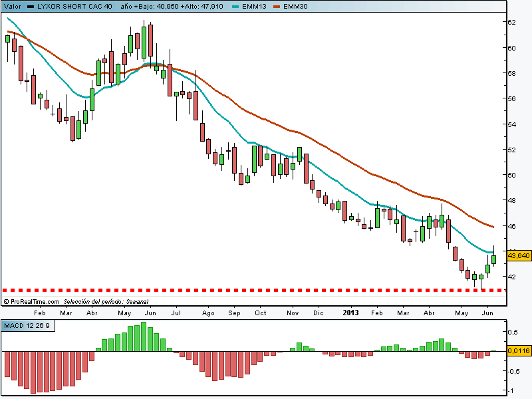Click the Nov label on the time axis
532x399 pixels.
(292, 312)
